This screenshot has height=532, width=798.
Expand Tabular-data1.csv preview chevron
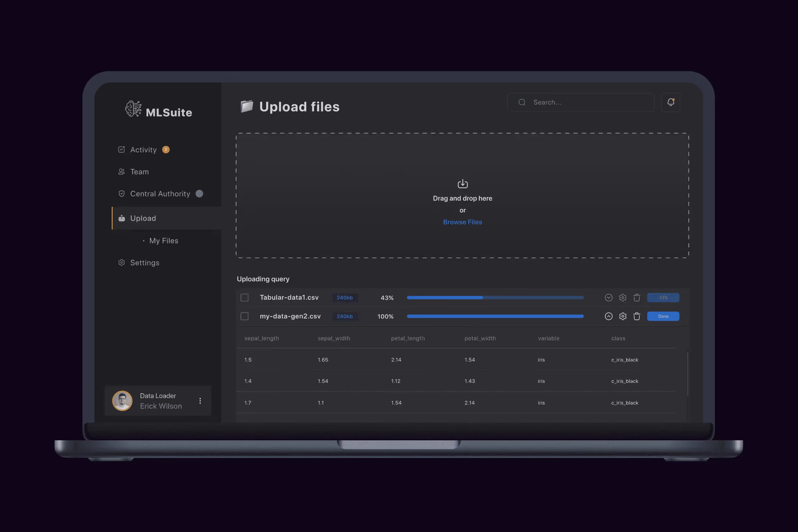click(x=608, y=298)
